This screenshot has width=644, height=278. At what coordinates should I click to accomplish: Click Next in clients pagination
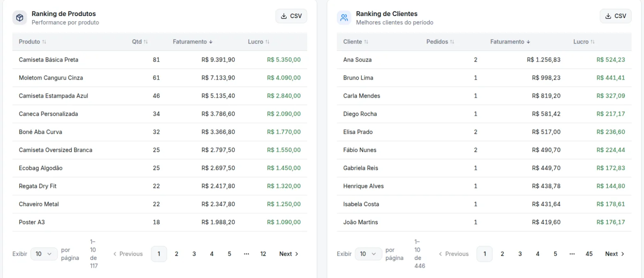click(x=614, y=254)
